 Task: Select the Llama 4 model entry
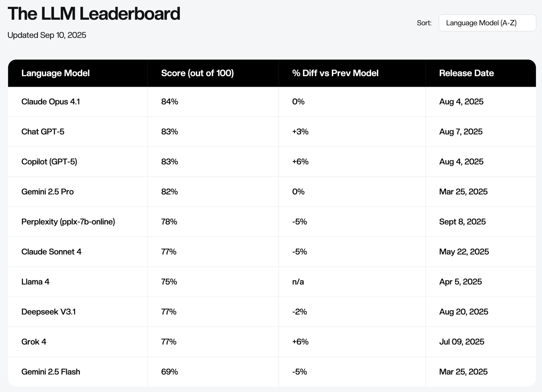point(35,282)
